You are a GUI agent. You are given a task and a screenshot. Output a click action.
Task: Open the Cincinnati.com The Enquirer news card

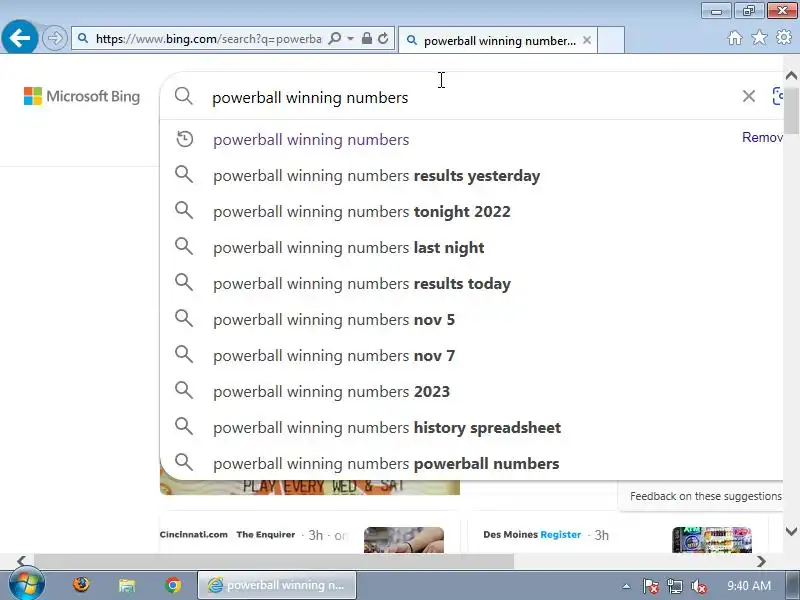tap(310, 537)
